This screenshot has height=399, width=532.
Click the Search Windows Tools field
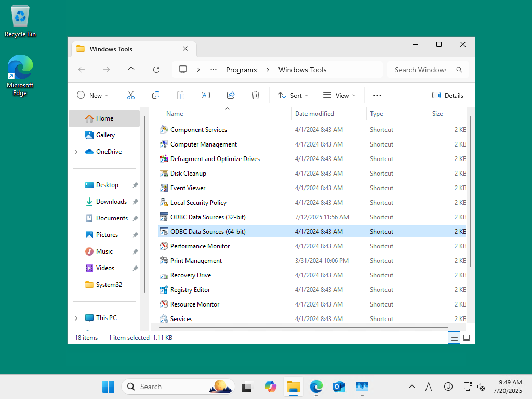click(x=420, y=70)
